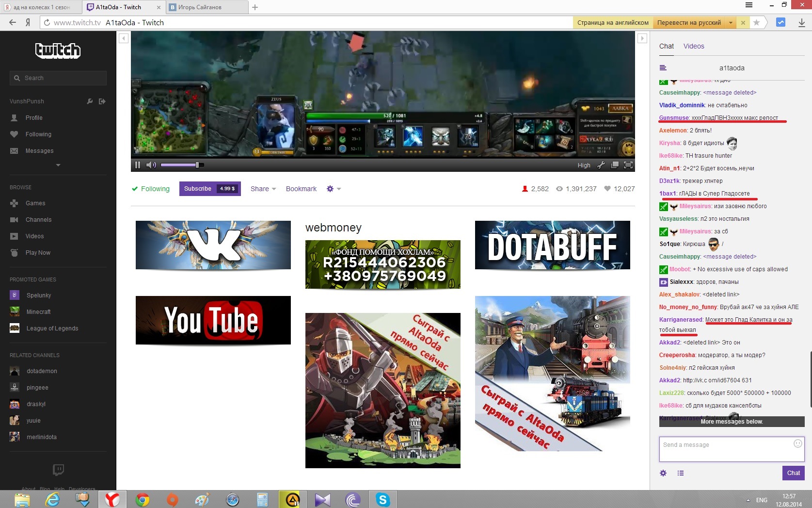Select the Chat tab

tap(667, 46)
